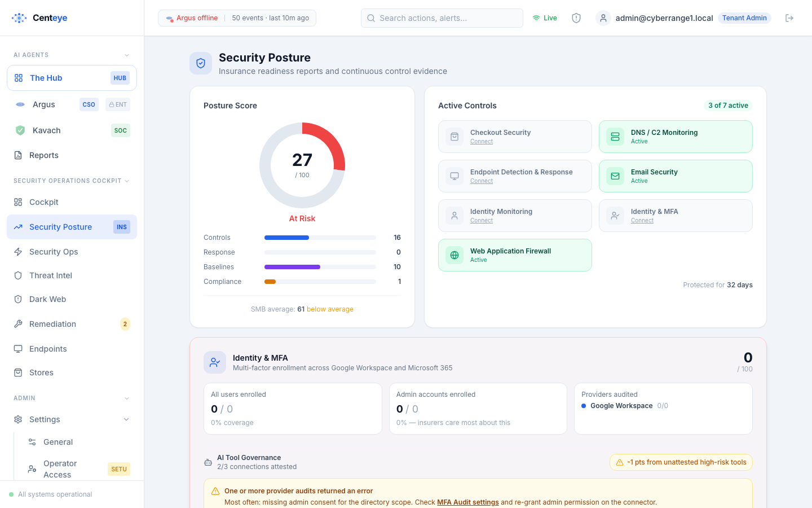Click the Remediation count badge '2'
812x508 pixels.
pyautogui.click(x=125, y=324)
